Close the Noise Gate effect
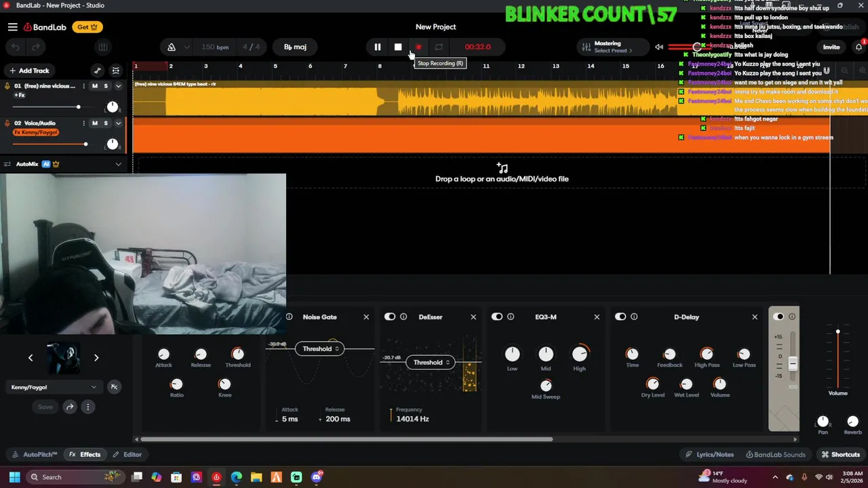Viewport: 868px width, 488px height. click(x=366, y=317)
